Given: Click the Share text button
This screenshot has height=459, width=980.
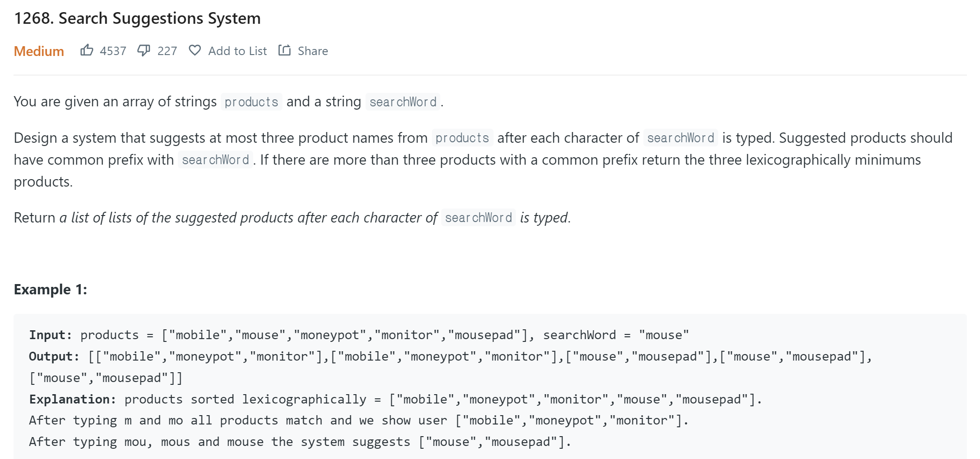Looking at the screenshot, I should [313, 51].
